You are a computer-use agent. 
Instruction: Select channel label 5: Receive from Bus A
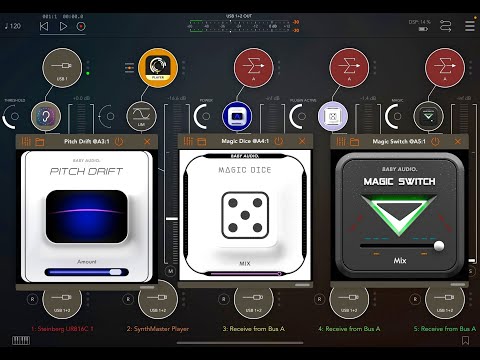[x=445, y=329]
